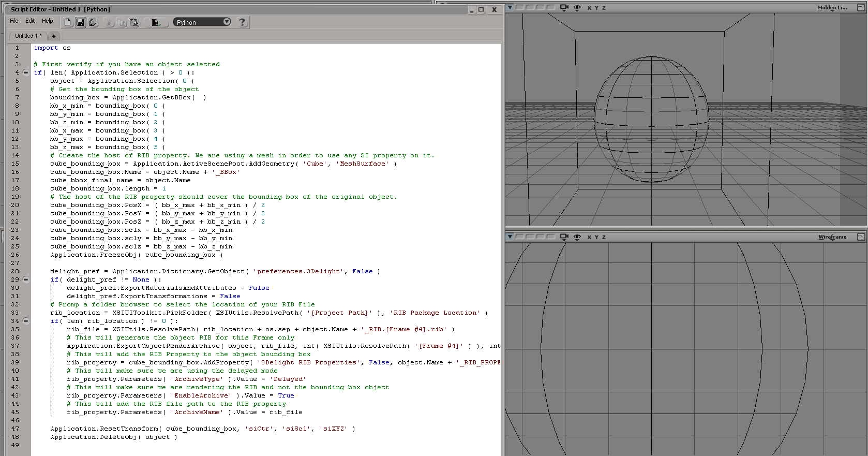The image size is (868, 456).
Task: Select the Untitled 1 script tab
Action: 28,36
